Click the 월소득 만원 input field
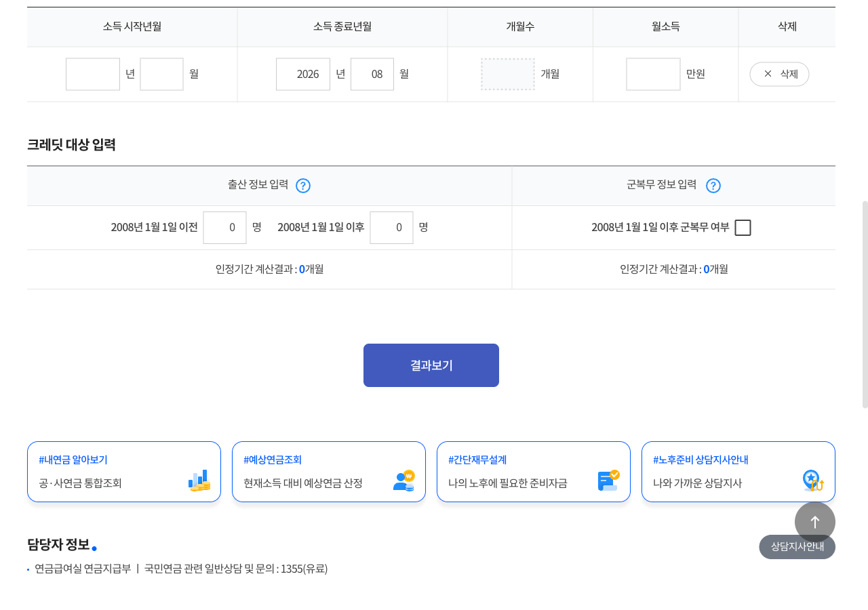Viewport: 868px width, 610px height. 654,74
